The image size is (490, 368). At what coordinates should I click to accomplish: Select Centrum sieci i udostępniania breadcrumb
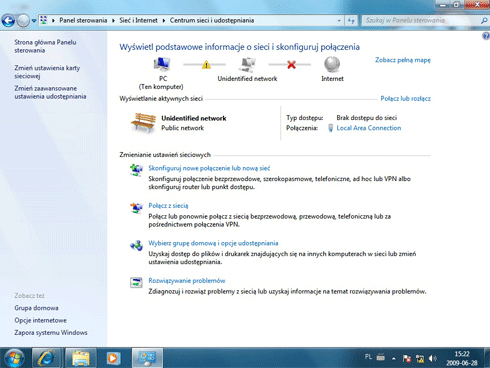point(212,20)
